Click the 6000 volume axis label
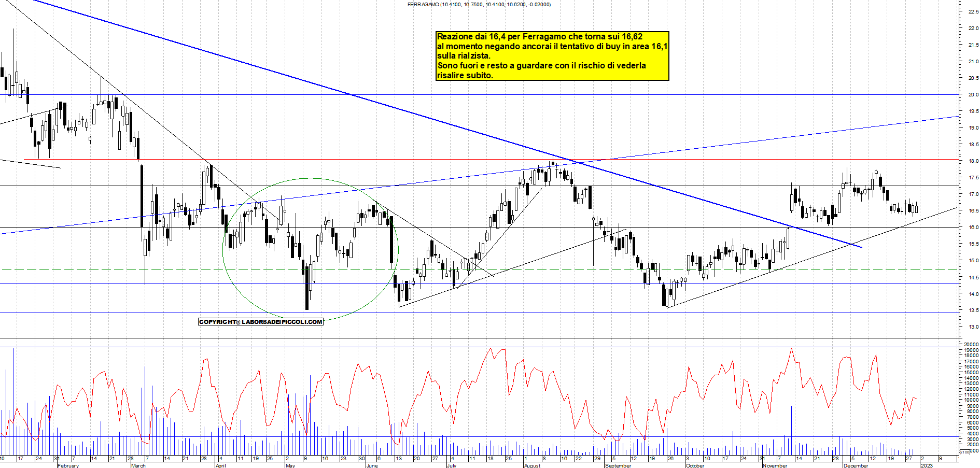The width and height of the screenshot is (980, 468). 972,423
